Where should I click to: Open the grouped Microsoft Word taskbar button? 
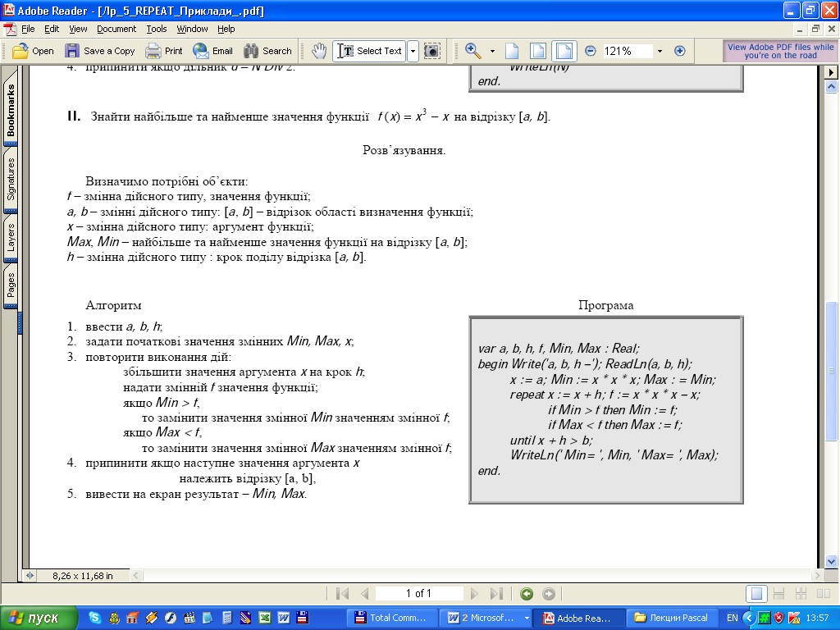point(485,618)
